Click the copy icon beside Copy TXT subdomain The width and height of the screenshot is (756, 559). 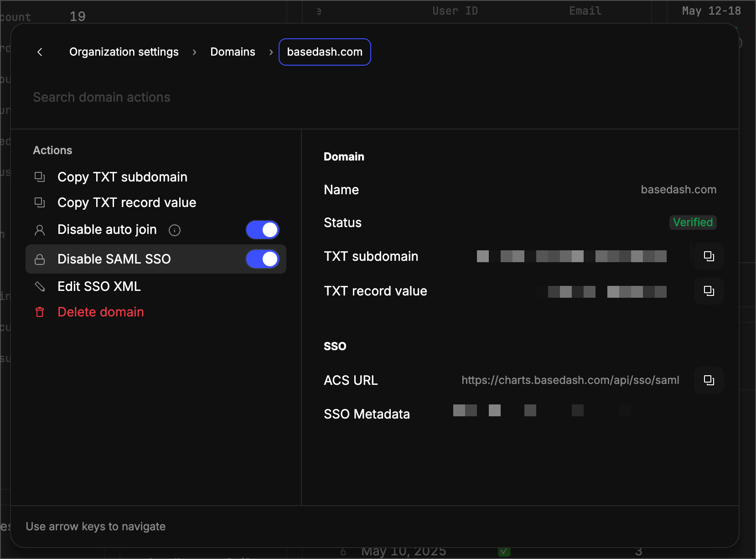click(x=40, y=177)
